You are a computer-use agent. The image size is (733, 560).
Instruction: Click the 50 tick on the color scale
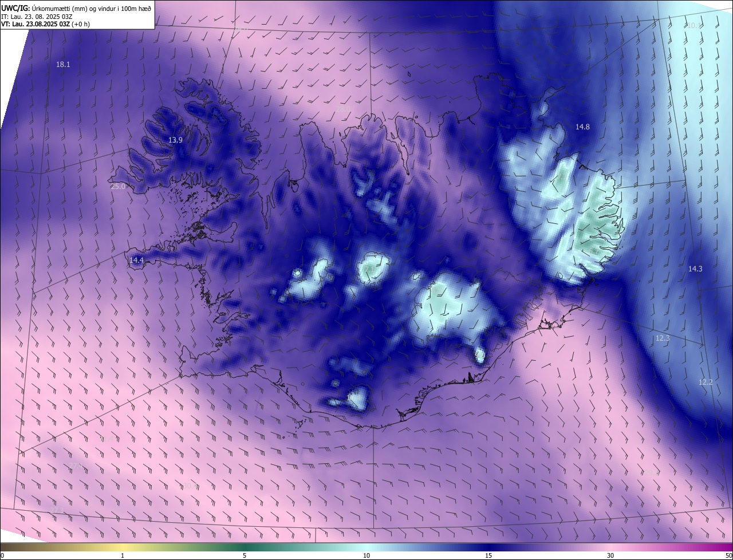[x=728, y=555]
